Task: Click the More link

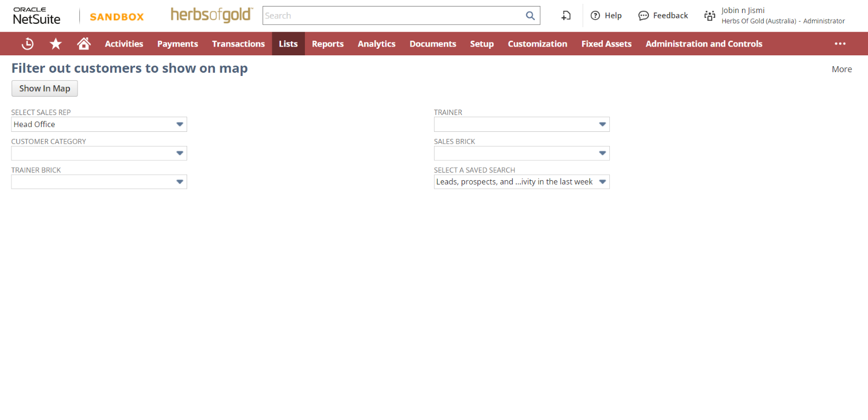Action: [x=841, y=69]
